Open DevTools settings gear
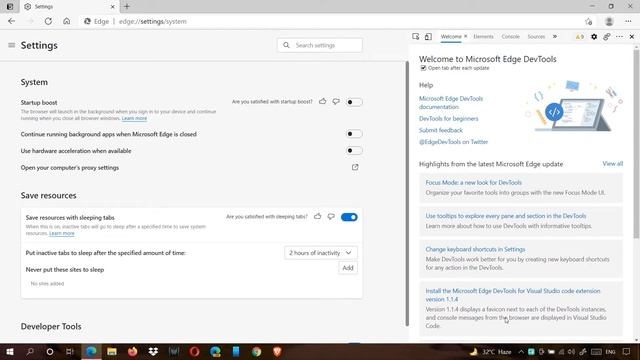The height and width of the screenshot is (360, 640). click(594, 37)
